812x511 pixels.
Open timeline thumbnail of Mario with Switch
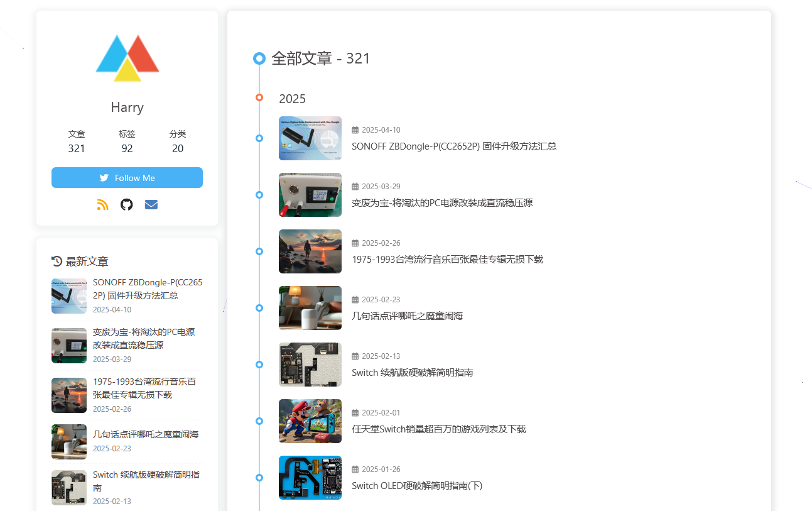310,421
